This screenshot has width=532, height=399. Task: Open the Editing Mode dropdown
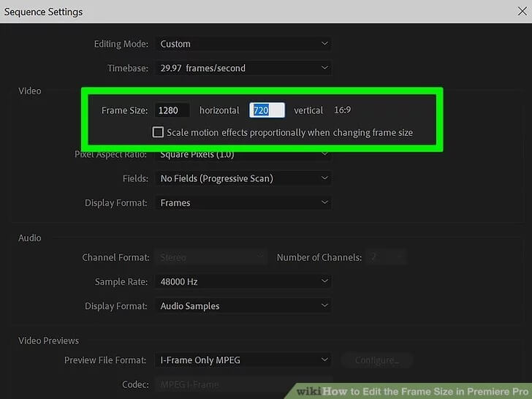click(243, 44)
